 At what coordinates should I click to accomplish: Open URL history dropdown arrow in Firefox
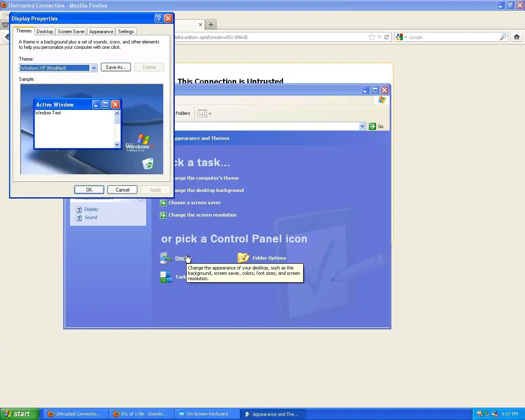379,37
